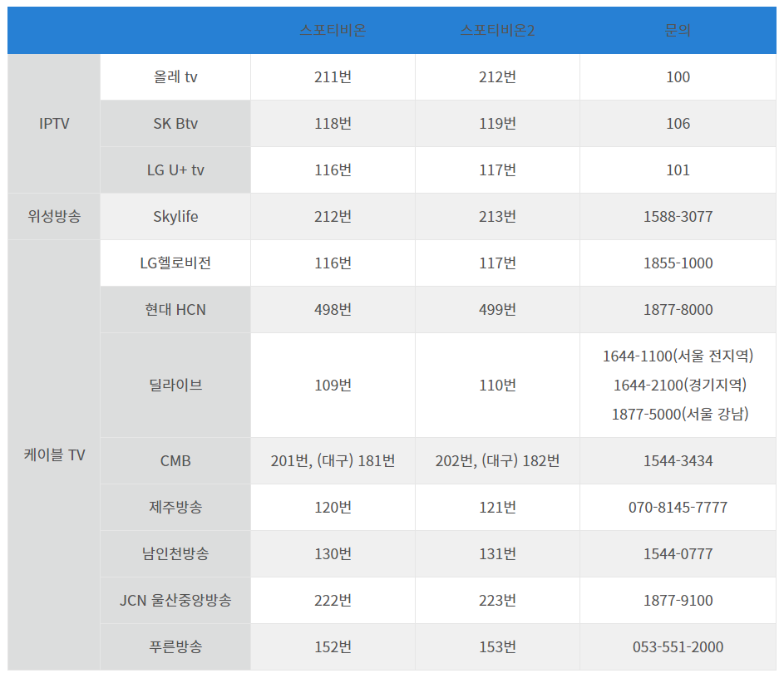Image resolution: width=784 pixels, height=678 pixels.
Task: Select 499번 in the 현대 HCN row
Action: pyautogui.click(x=497, y=309)
